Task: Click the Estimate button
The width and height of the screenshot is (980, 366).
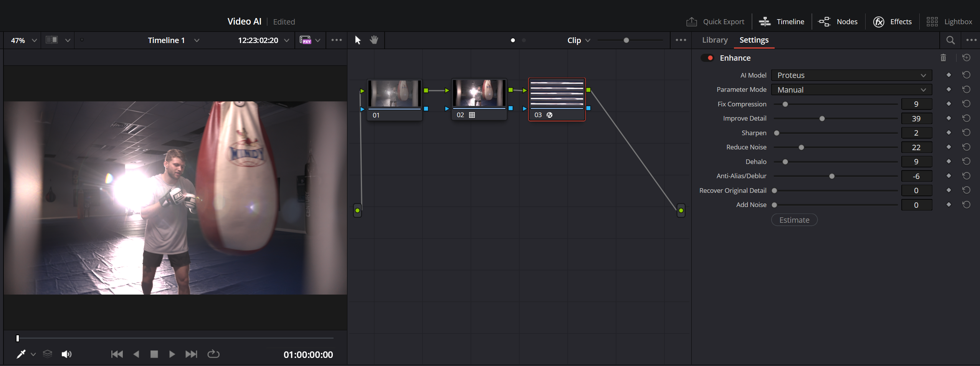Action: coord(794,220)
